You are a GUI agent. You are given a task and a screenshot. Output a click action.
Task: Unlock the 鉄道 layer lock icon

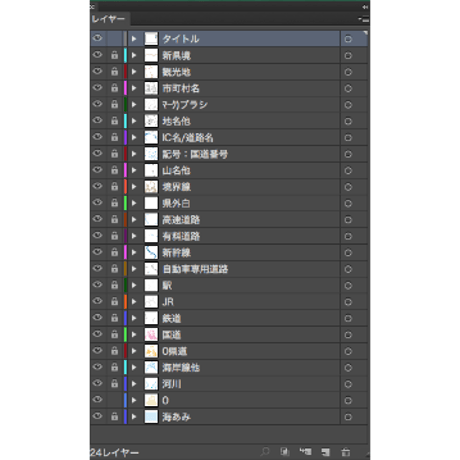point(114,318)
